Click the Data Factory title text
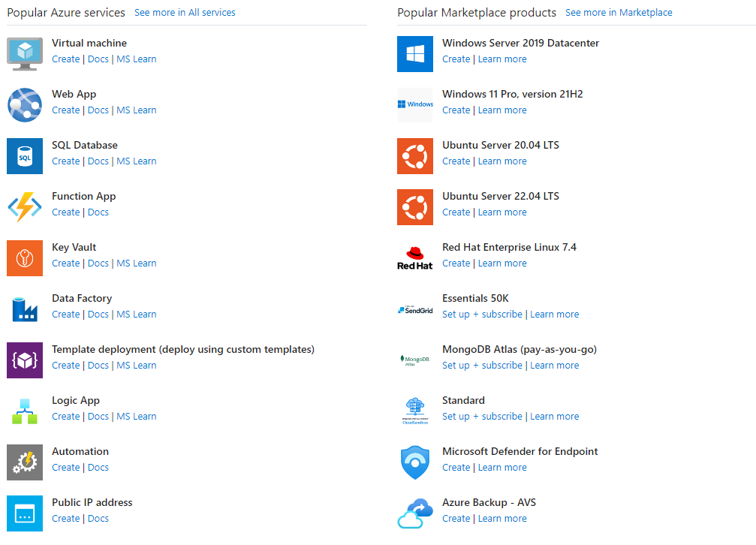 [82, 299]
